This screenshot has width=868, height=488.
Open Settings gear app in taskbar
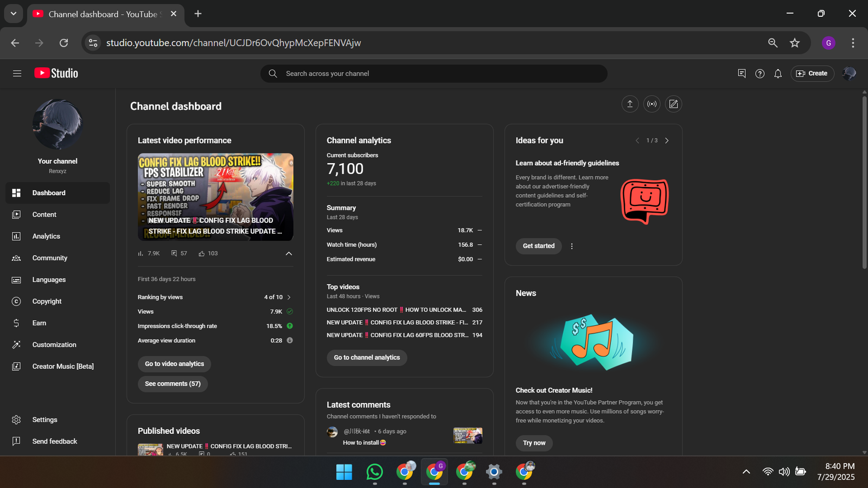[x=494, y=472]
